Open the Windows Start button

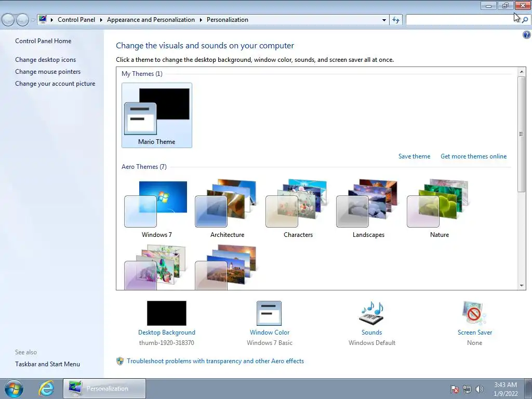click(x=14, y=389)
